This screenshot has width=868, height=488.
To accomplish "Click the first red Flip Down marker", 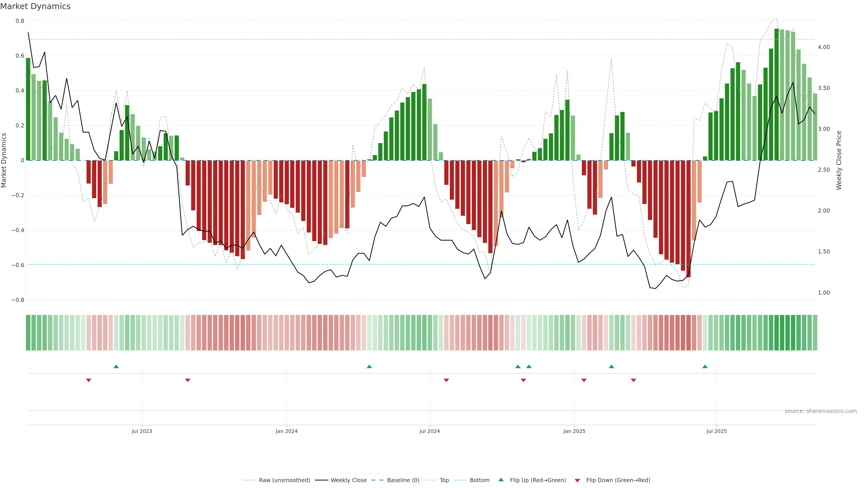I will pos(89,380).
